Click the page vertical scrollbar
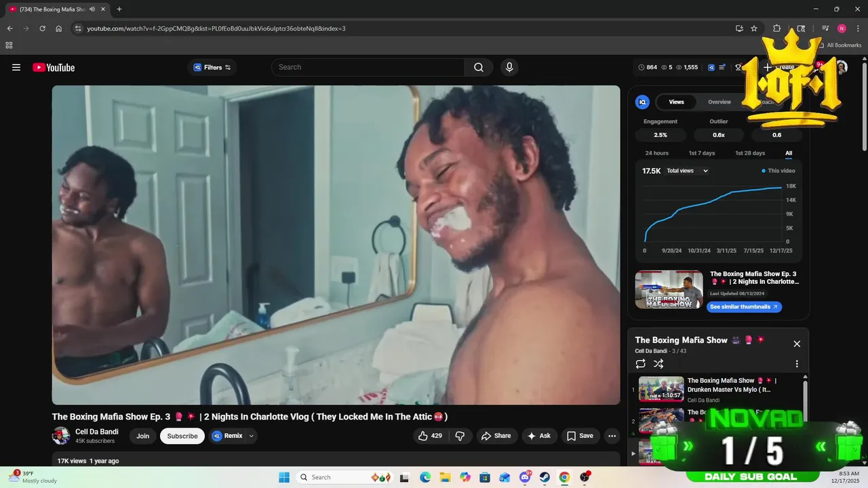 [x=864, y=107]
